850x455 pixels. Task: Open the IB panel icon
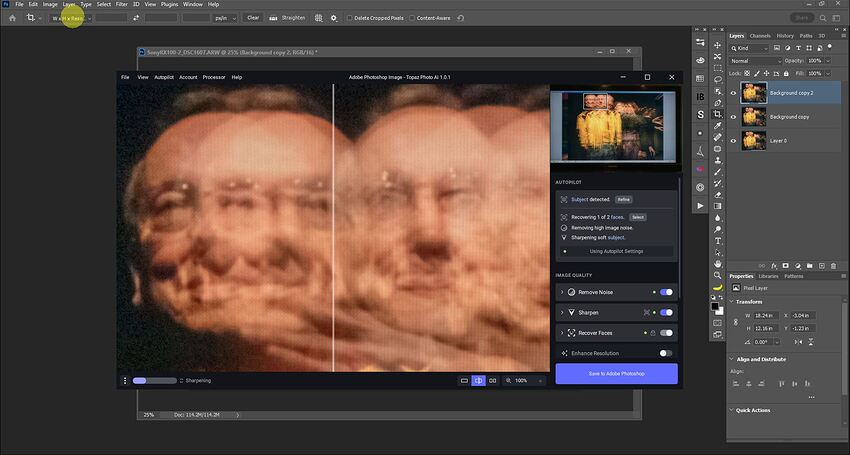tap(700, 97)
